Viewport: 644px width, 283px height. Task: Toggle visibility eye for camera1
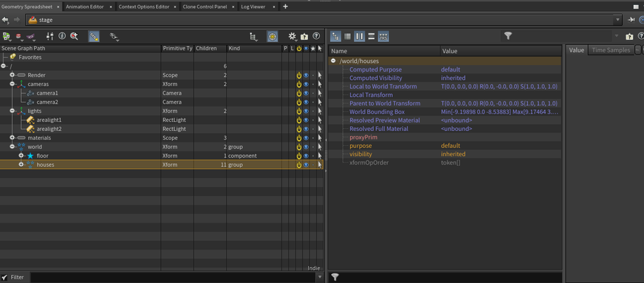click(x=306, y=93)
